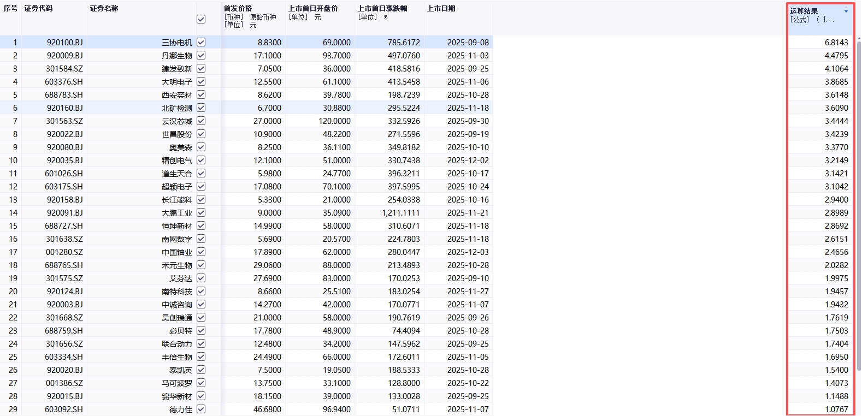The height and width of the screenshot is (416, 868).
Task: Select row number 14 in 序号 column
Action: point(13,213)
